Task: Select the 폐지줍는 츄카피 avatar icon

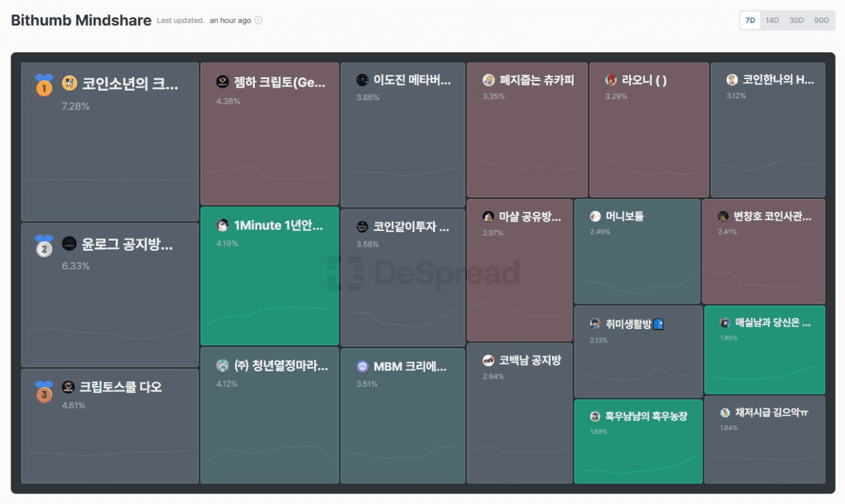Action: [x=489, y=80]
